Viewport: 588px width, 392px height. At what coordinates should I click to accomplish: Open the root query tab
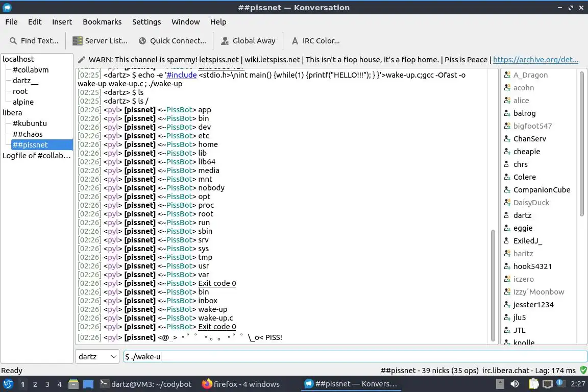click(20, 91)
